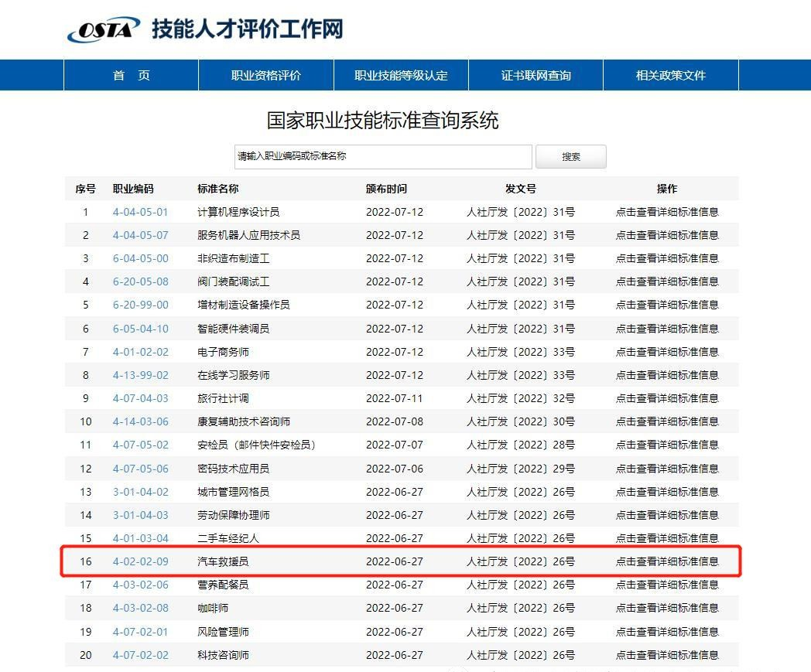Open code link 6-20-05-08
Image resolution: width=811 pixels, height=672 pixels.
click(140, 281)
